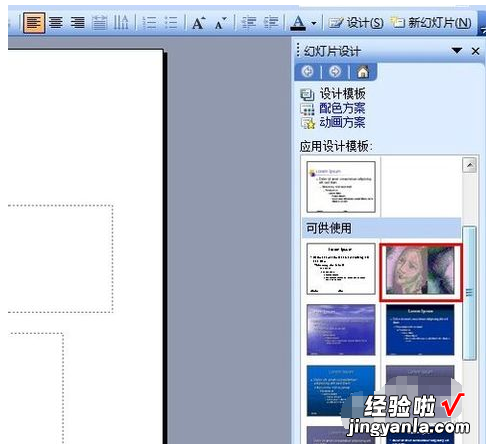Open 配色方案 color schemes link

click(x=342, y=108)
